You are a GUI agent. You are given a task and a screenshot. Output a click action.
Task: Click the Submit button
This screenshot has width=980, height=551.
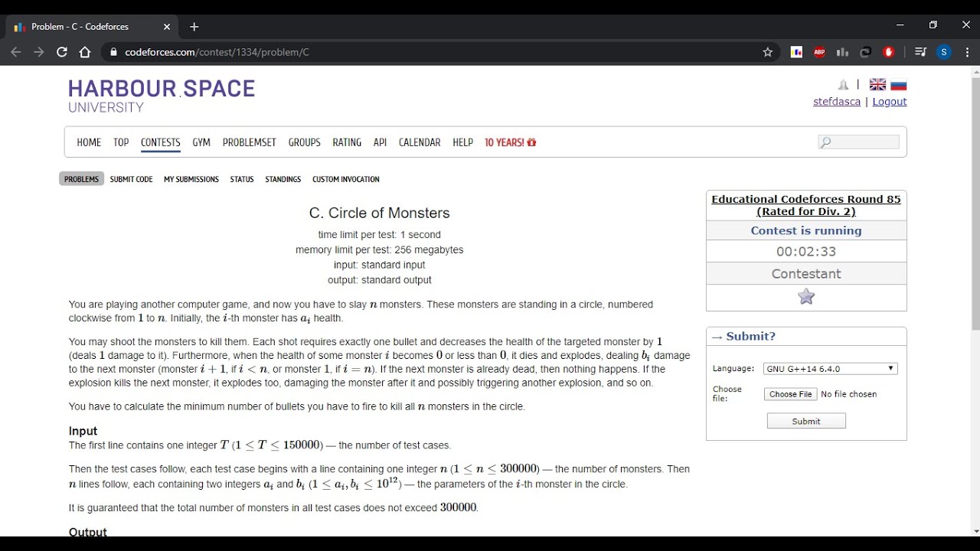(806, 421)
